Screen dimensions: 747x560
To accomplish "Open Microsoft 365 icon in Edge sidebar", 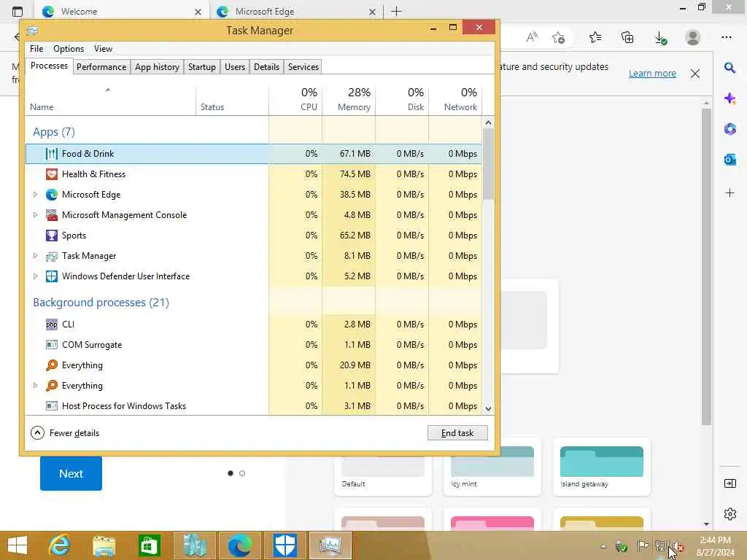I will point(729,129).
